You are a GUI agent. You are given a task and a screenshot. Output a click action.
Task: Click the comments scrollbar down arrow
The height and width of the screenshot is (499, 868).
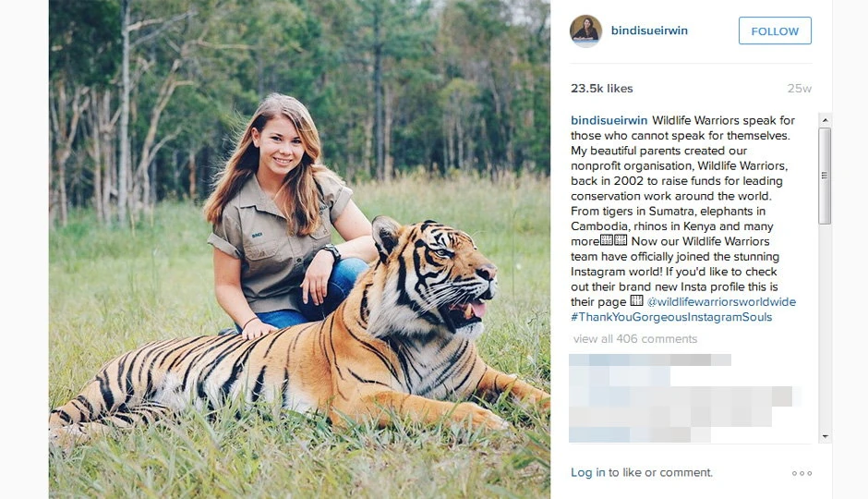[825, 436]
